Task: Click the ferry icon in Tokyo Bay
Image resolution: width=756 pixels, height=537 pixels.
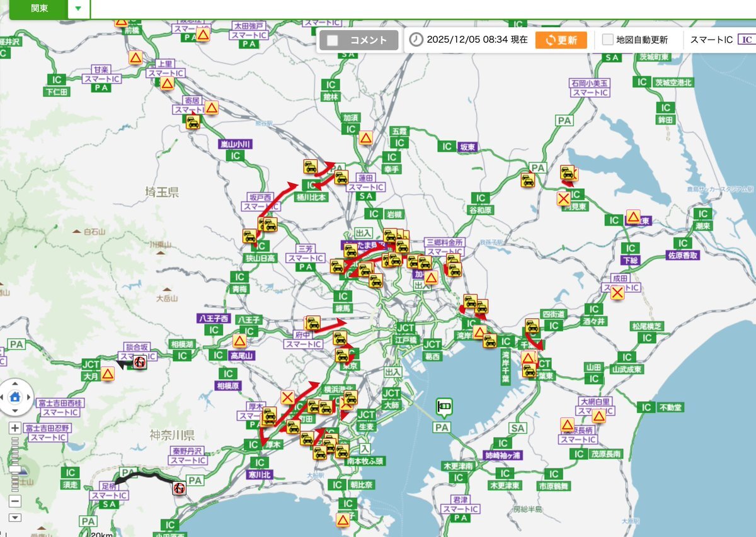Action: point(444,407)
